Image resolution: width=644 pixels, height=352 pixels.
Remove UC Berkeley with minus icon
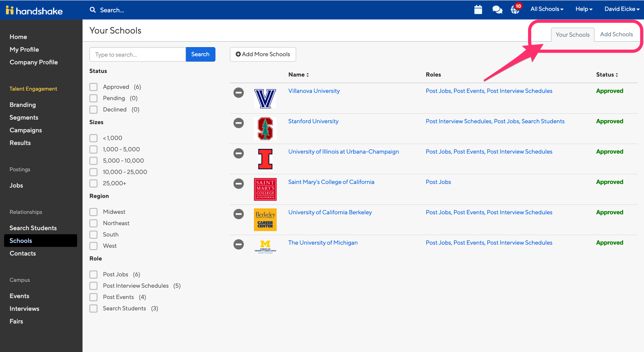click(239, 214)
